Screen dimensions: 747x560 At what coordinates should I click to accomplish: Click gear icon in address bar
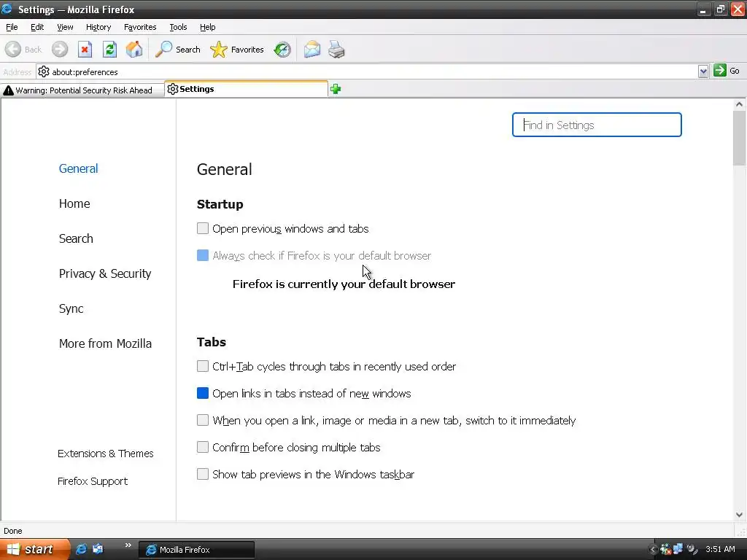pyautogui.click(x=44, y=72)
